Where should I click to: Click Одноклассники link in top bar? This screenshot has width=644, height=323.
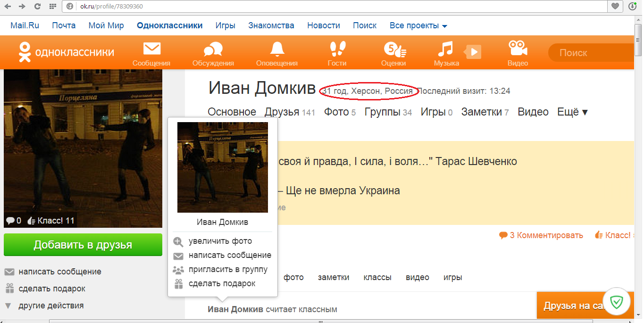(170, 25)
